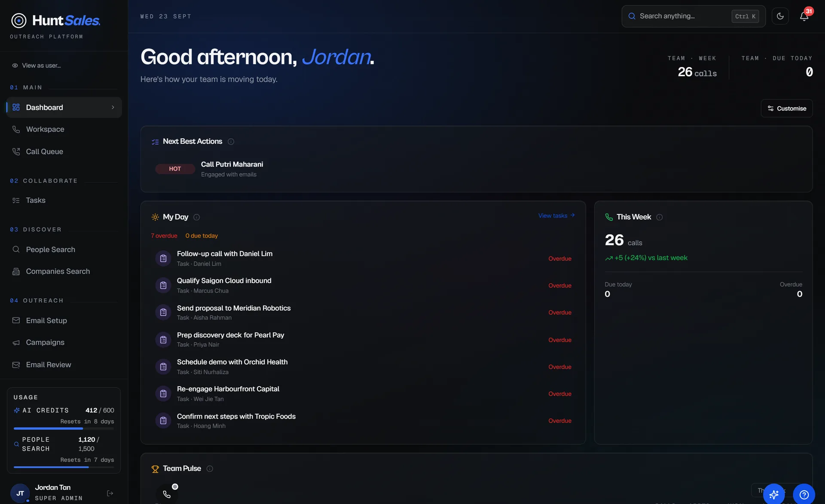The width and height of the screenshot is (825, 504).
Task: Go to Tasks in sidebar
Action: [x=35, y=200]
